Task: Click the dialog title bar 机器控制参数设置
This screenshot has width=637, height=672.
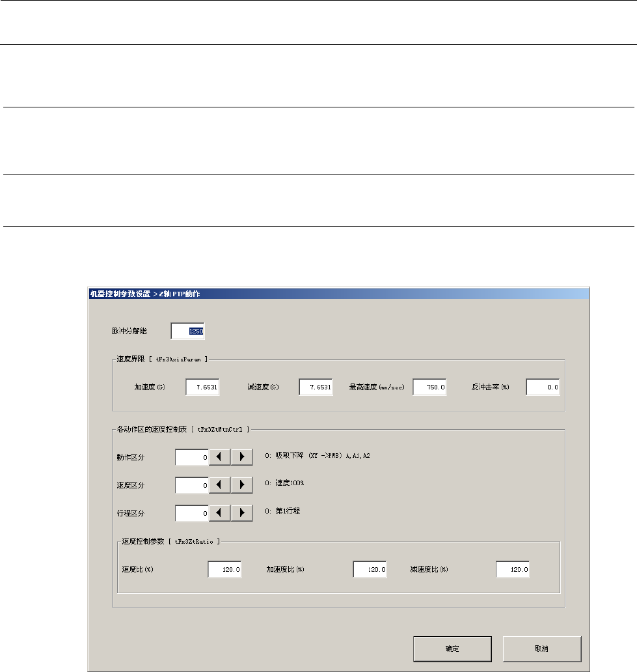Action: (x=338, y=294)
